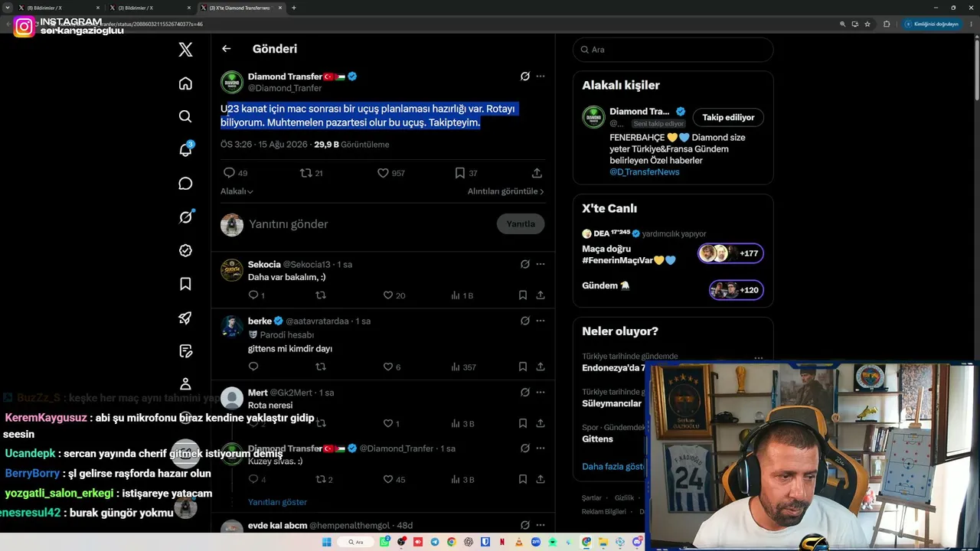Viewport: 980px width, 551px height.
Task: Open the Profile person icon in sidebar
Action: tap(185, 384)
